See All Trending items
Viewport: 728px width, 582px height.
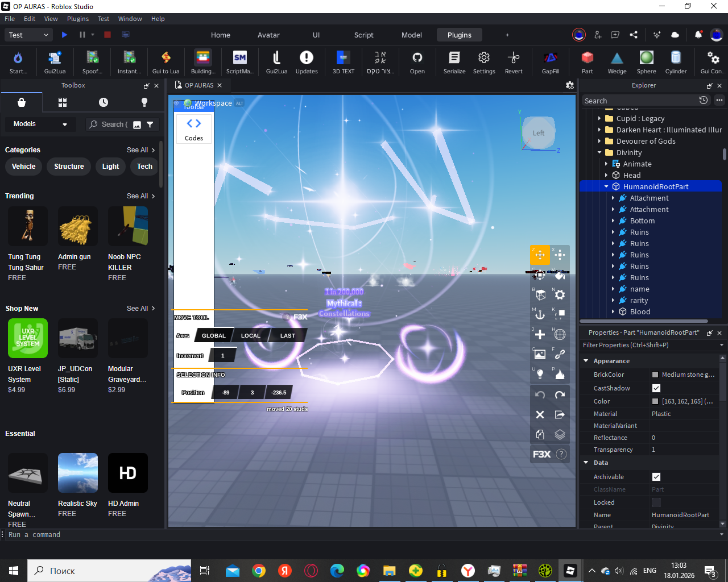(x=140, y=196)
